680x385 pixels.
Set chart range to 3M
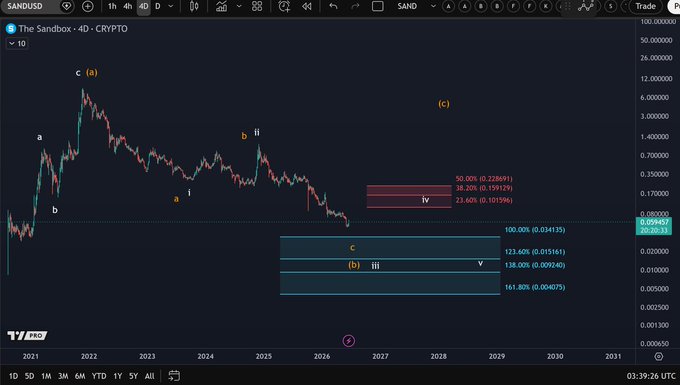coord(63,376)
